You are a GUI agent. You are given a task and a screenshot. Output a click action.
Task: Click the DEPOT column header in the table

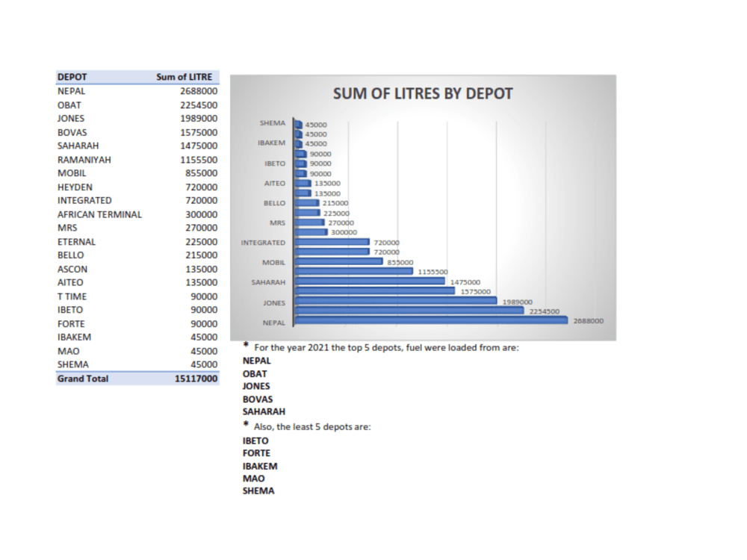pos(72,77)
